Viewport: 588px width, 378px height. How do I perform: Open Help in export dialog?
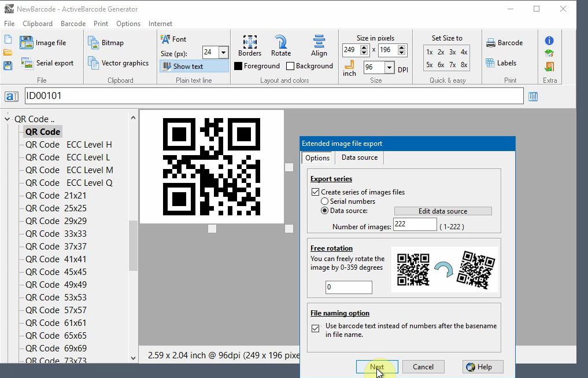click(x=483, y=367)
